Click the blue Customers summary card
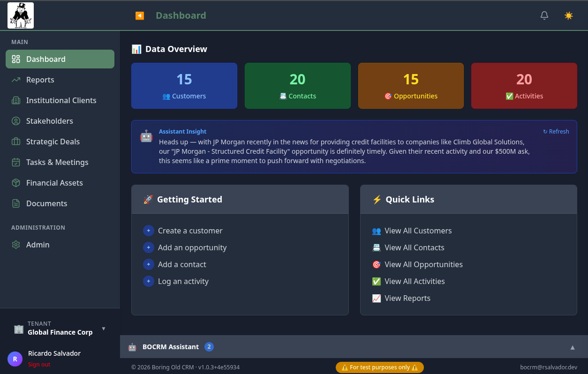The width and height of the screenshot is (588, 374). (x=184, y=86)
